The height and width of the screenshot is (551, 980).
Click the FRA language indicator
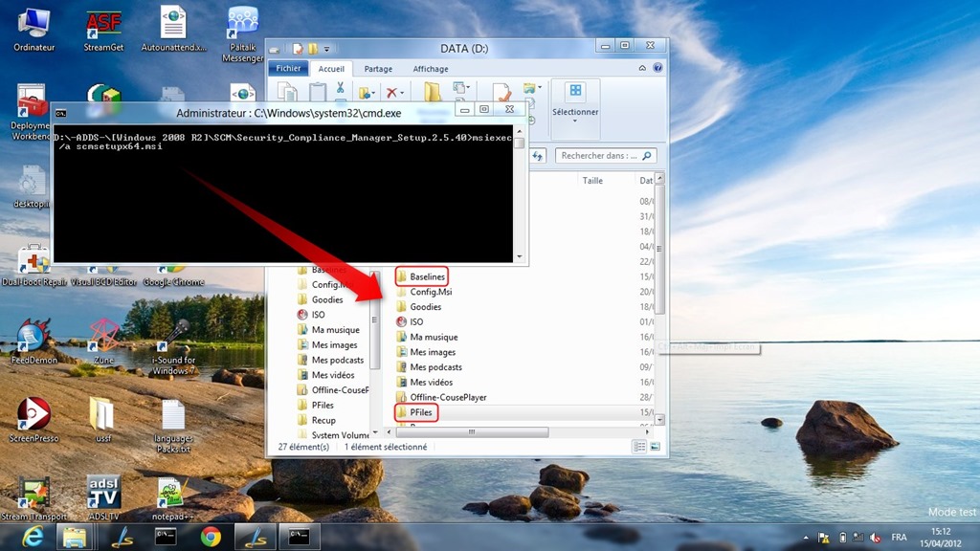[899, 538]
